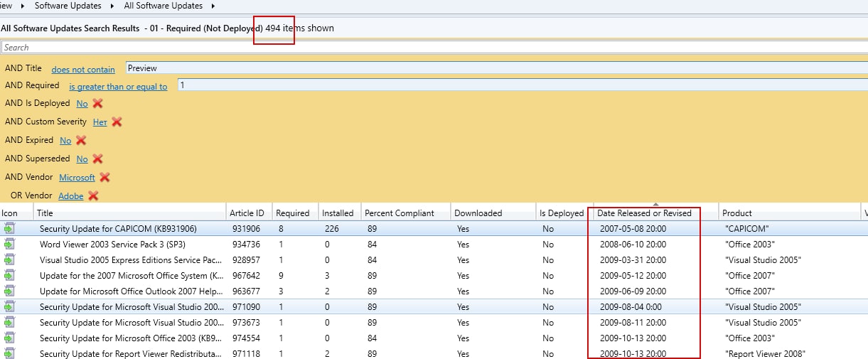This screenshot has width=868, height=359.
Task: Click article ID 973673 cell
Action: (246, 323)
